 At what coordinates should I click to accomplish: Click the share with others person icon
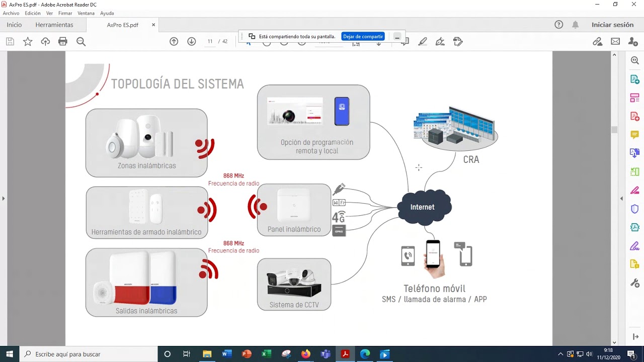633,42
